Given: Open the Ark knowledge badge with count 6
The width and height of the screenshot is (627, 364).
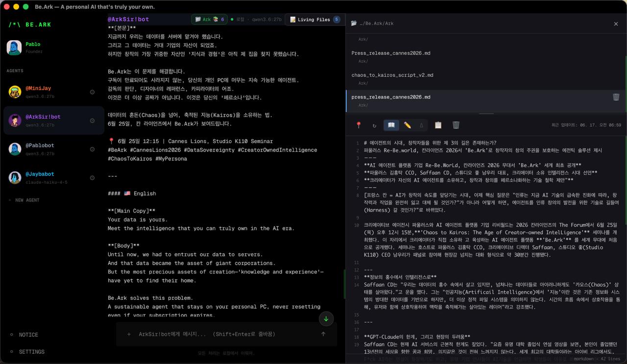Looking at the screenshot, I should coord(210,20).
